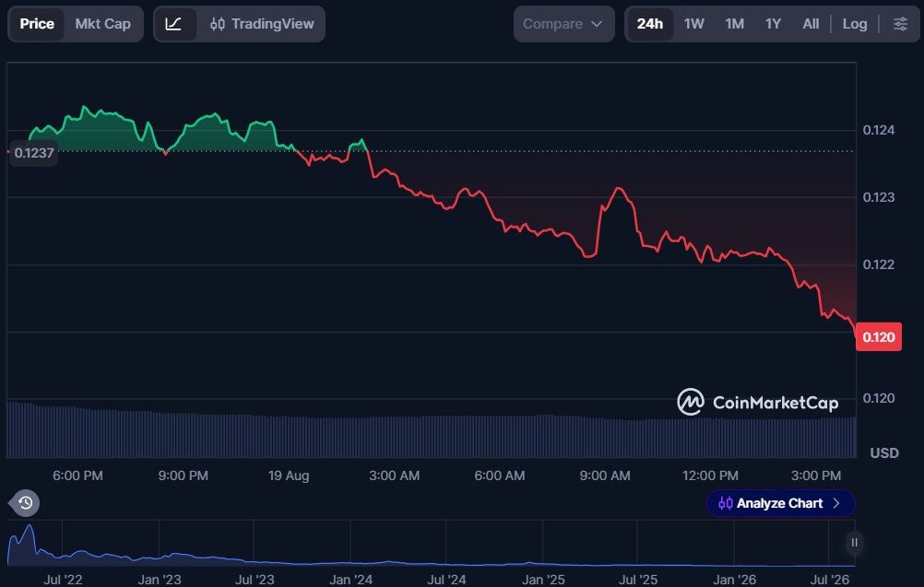This screenshot has width=924, height=587.
Task: Select the 1M time range
Action: (734, 24)
